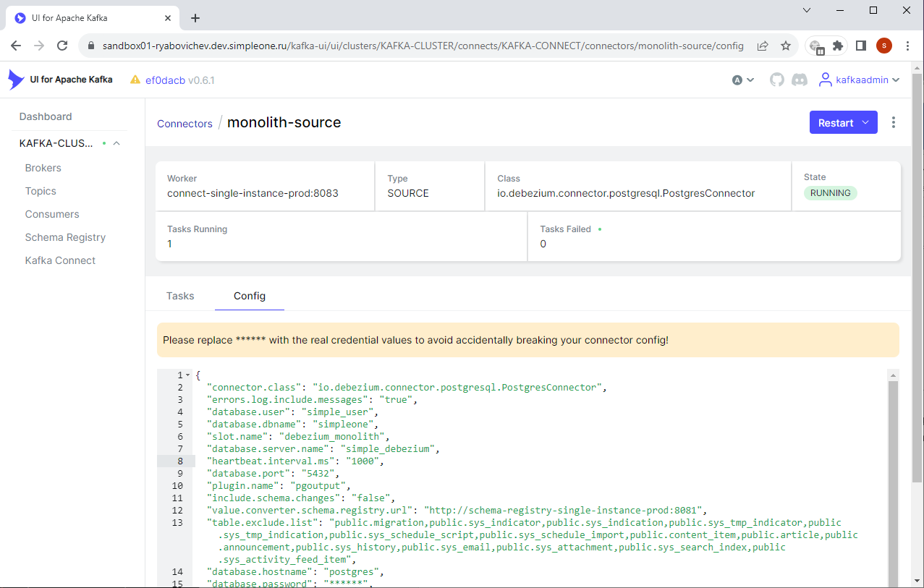Screen dimensions: 924x588
Task: Open Topics in the sidebar
Action: pos(41,191)
